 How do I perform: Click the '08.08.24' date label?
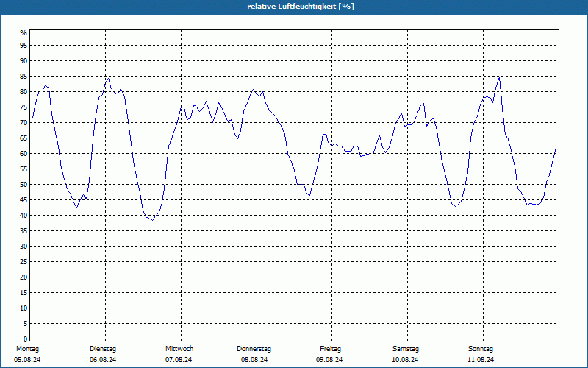point(254,360)
